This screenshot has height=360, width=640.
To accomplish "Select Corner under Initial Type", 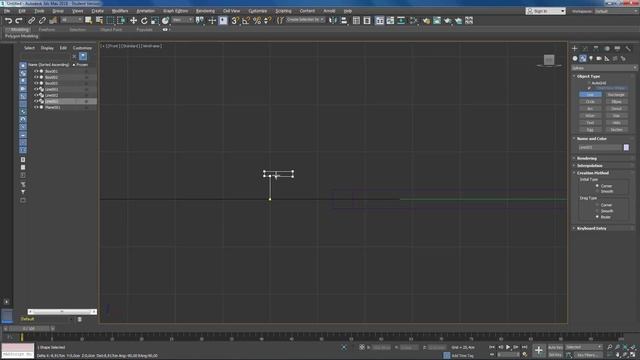I will 597,186.
